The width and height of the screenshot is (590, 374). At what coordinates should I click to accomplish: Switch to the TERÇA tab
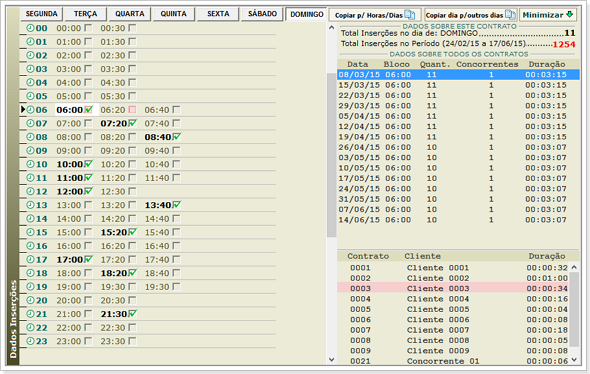pos(85,14)
